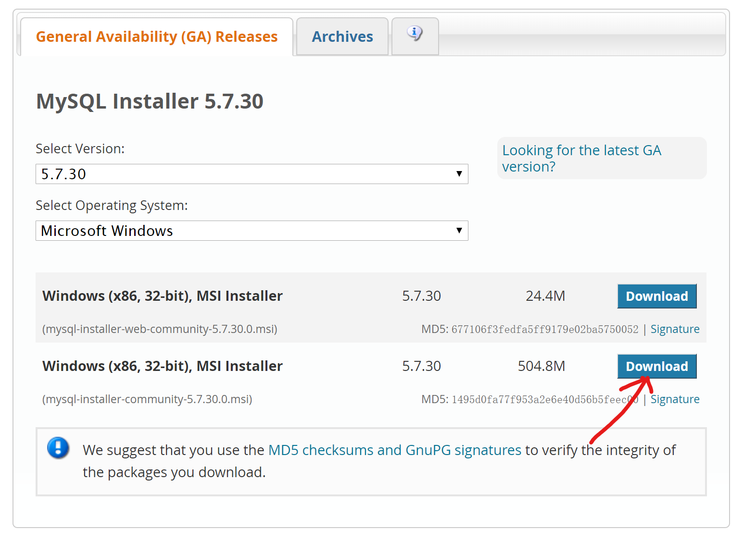Download the 504.8M full MSI installer
The height and width of the screenshot is (542, 756).
tap(657, 366)
